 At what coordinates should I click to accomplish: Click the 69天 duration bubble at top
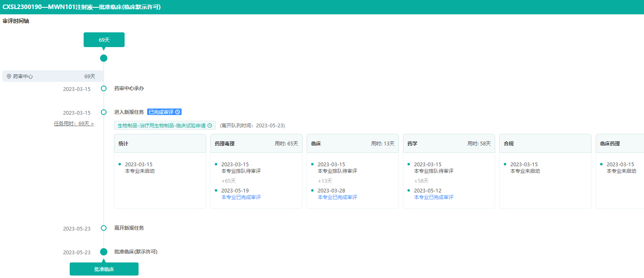click(104, 40)
